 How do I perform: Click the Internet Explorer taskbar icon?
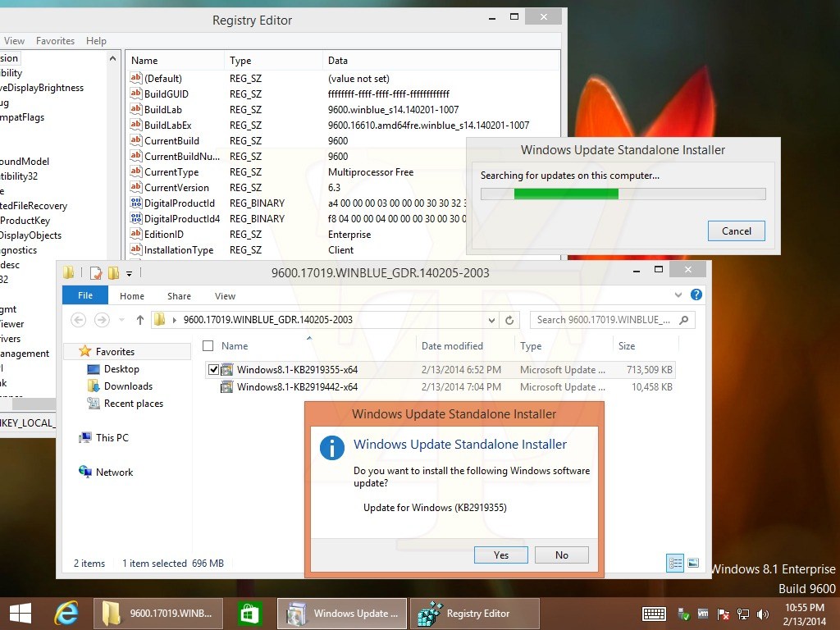coord(66,613)
